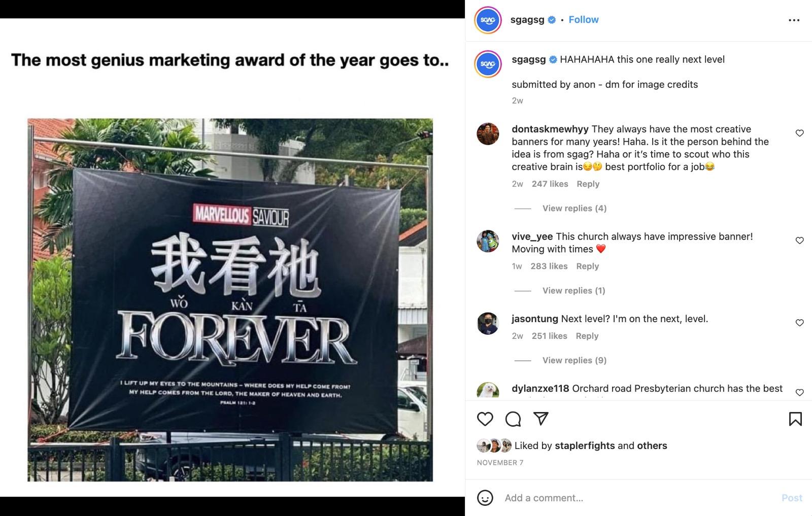Like the post with heart icon
This screenshot has height=516, width=812.
pos(485,419)
